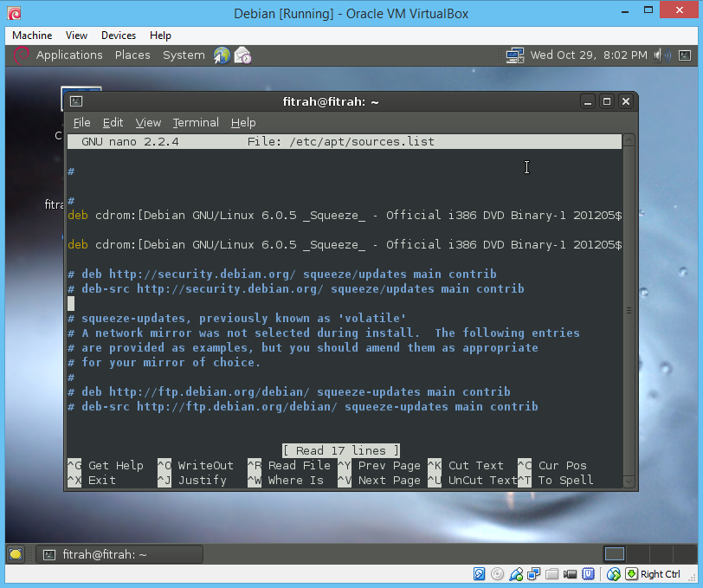
Task: Click the second 'deb cdrom:' line
Action: [345, 244]
